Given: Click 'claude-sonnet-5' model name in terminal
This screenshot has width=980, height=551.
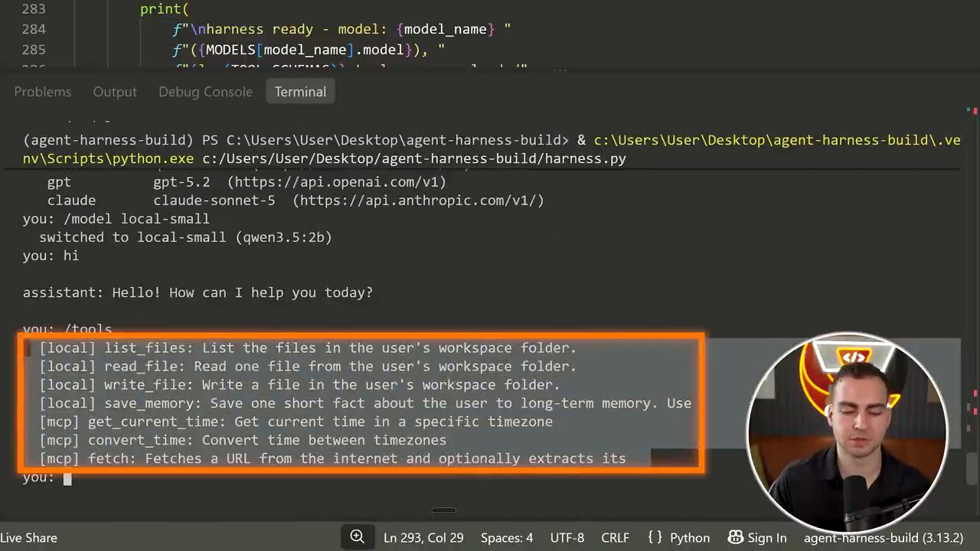Looking at the screenshot, I should (x=214, y=201).
